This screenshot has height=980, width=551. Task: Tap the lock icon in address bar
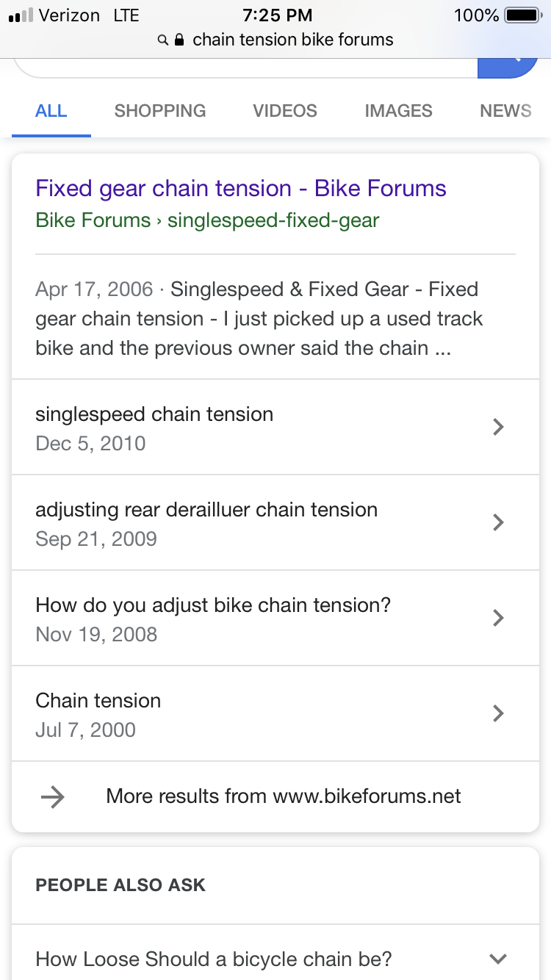click(179, 40)
